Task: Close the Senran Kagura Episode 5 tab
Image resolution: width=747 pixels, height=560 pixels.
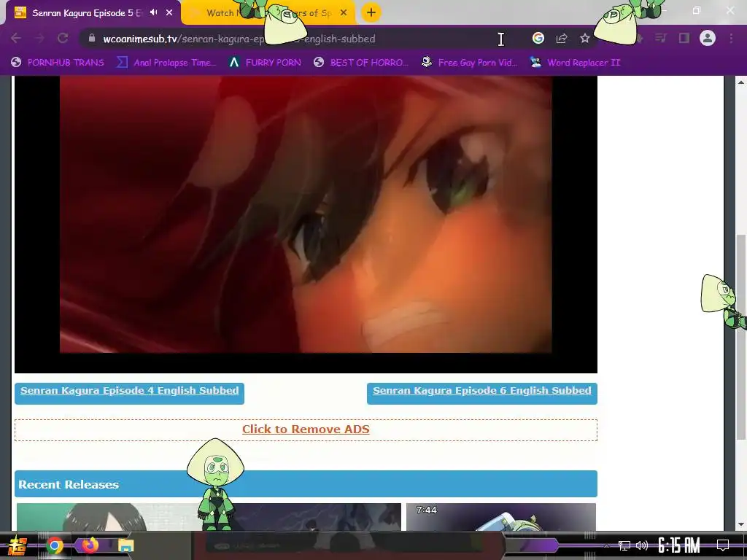Action: 169,12
